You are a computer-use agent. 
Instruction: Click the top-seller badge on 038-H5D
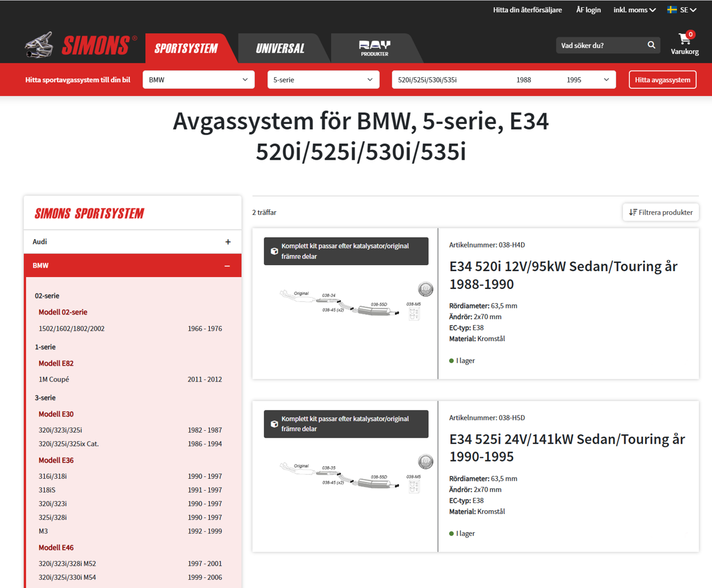point(425,462)
